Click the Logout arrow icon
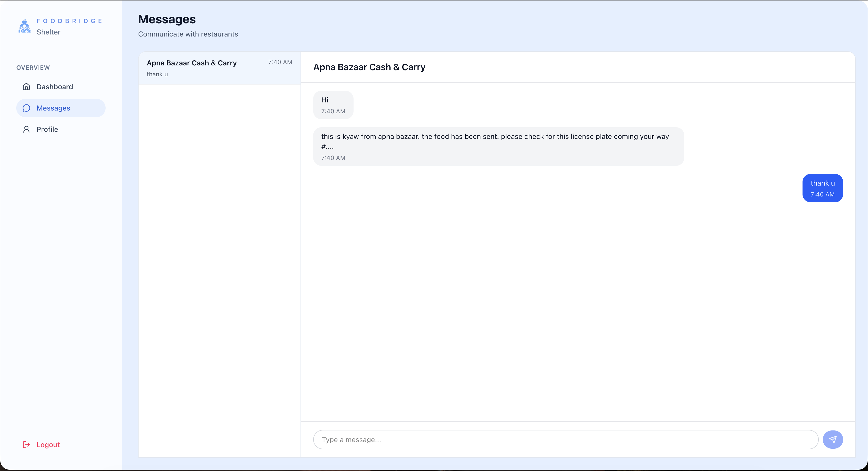Viewport: 868px width, 471px height. (x=26, y=445)
